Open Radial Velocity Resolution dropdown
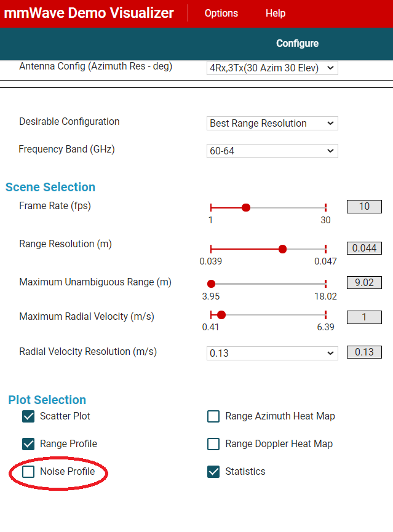This screenshot has height=532, width=393. tap(272, 353)
